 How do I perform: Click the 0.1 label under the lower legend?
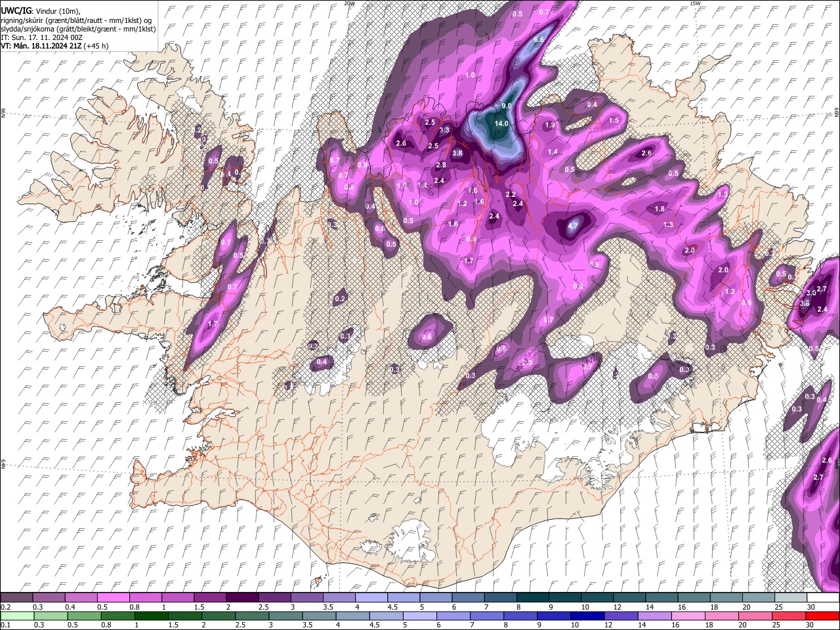coord(6,625)
